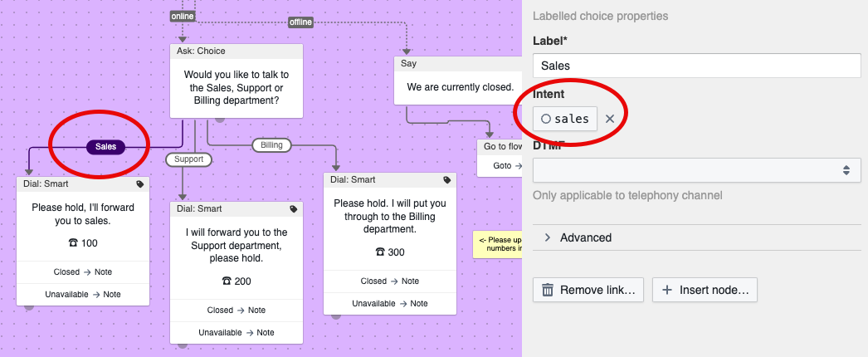Click Unavailable → Note on the sales Dial node
Screen dimensions: 868x357
83,294
